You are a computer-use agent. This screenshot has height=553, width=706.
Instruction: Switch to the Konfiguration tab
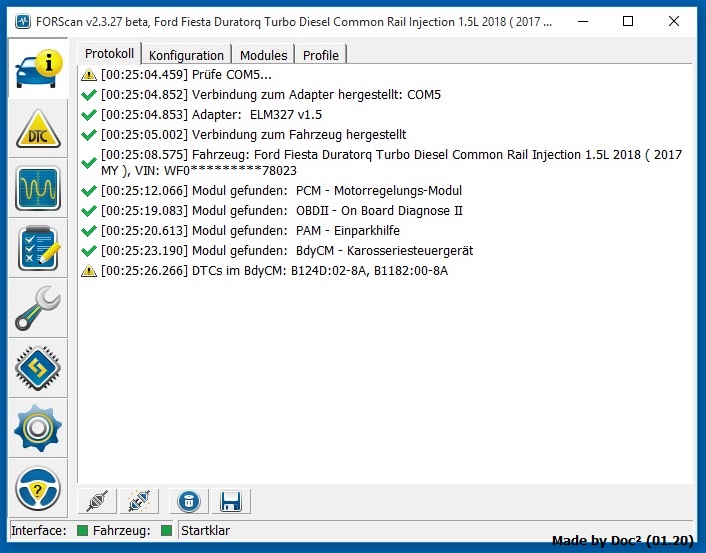pos(186,55)
